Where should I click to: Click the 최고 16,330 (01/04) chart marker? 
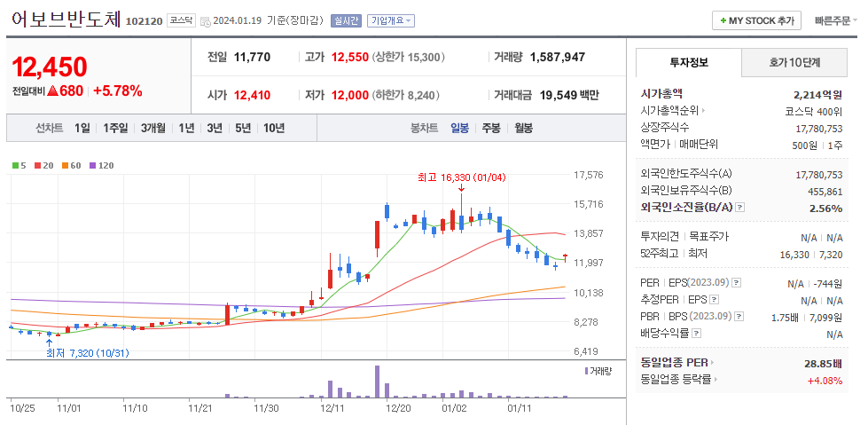[462, 177]
